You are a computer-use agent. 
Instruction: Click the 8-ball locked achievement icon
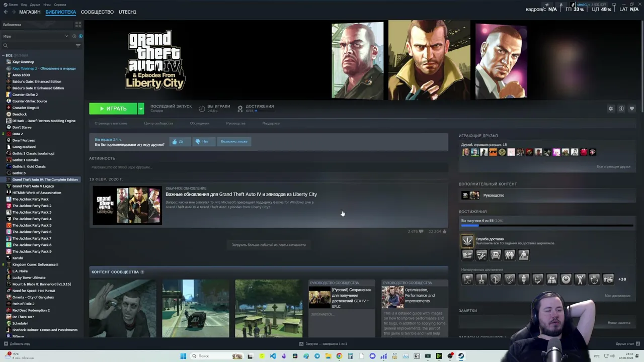pos(566,279)
